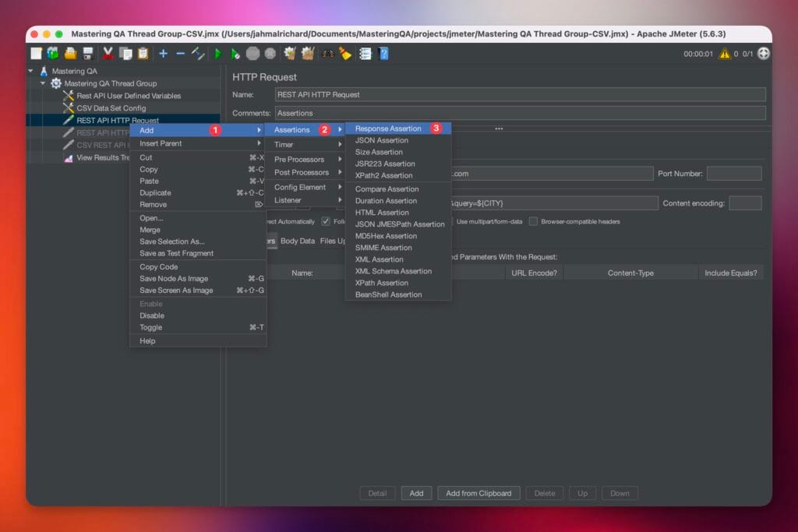Choose JSON Assertion menu item
Screen dimensions: 798x532
398,140
